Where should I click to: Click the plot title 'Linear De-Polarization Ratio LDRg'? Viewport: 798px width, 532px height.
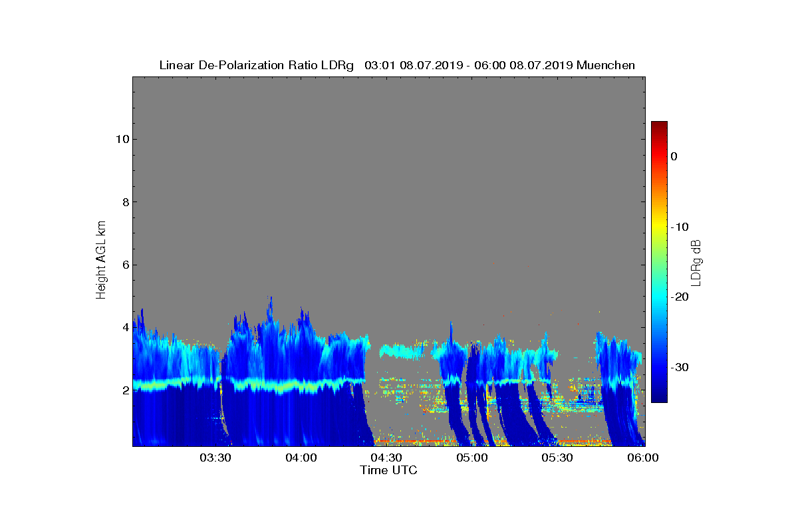[257, 65]
